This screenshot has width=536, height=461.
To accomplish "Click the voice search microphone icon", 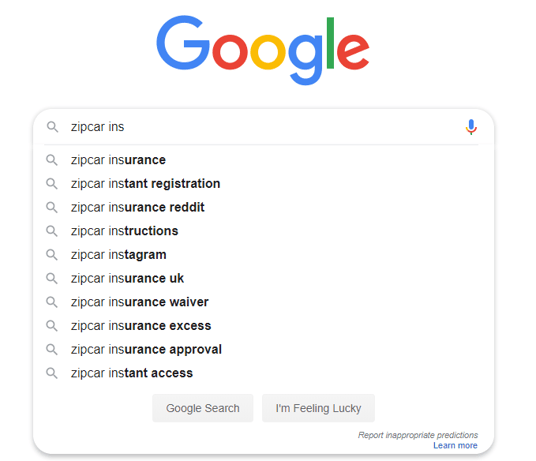I will click(471, 127).
